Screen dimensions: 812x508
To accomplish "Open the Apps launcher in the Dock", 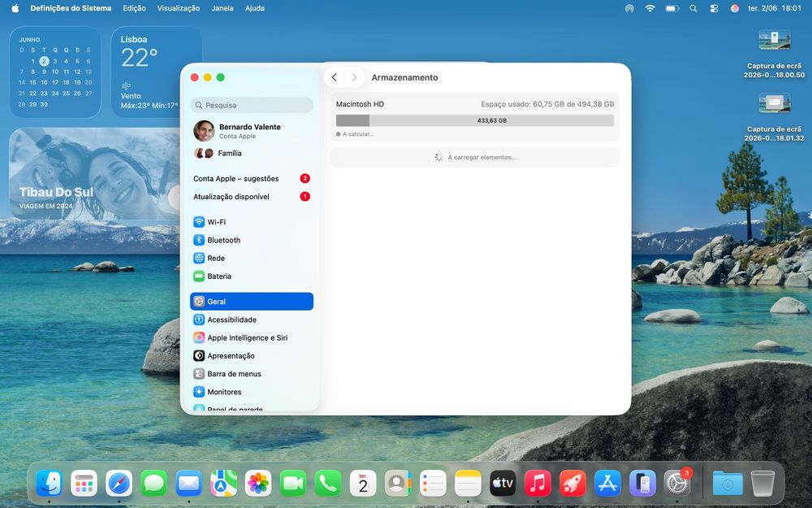I will [x=84, y=483].
